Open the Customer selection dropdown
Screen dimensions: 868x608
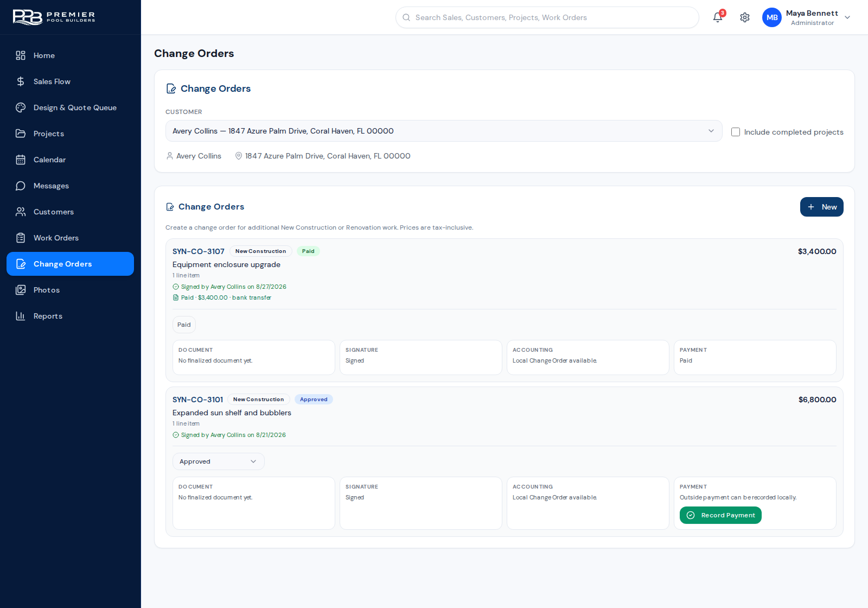(444, 131)
